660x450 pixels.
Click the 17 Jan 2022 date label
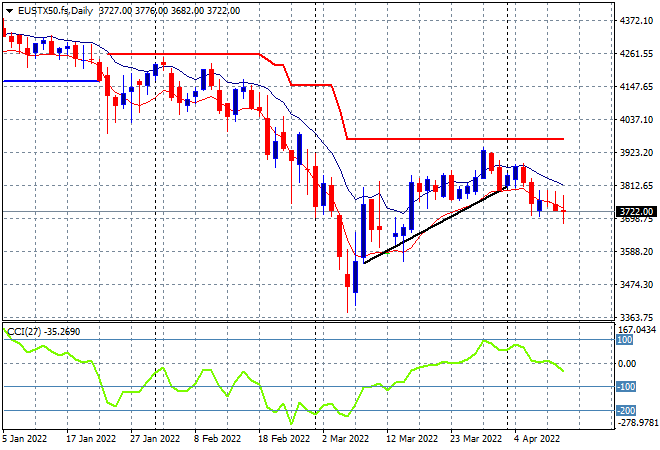[x=90, y=439]
